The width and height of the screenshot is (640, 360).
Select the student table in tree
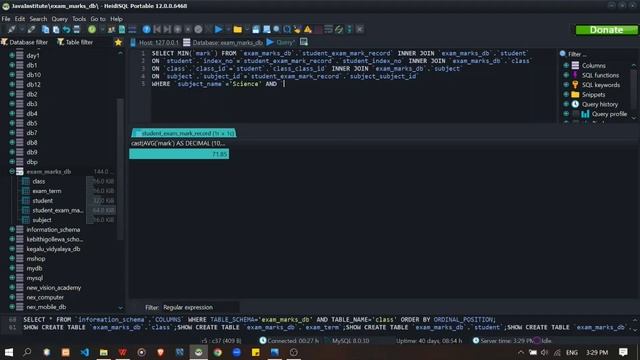coord(42,200)
